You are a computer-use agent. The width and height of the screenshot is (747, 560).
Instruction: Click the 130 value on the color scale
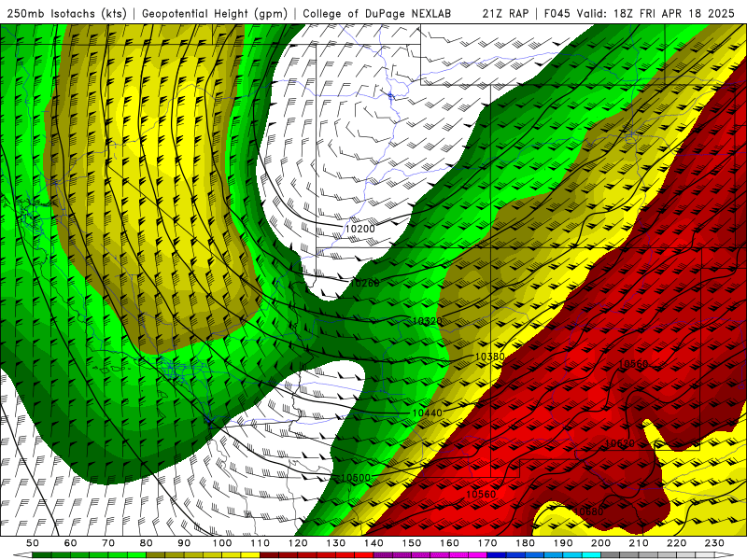coord(336,543)
